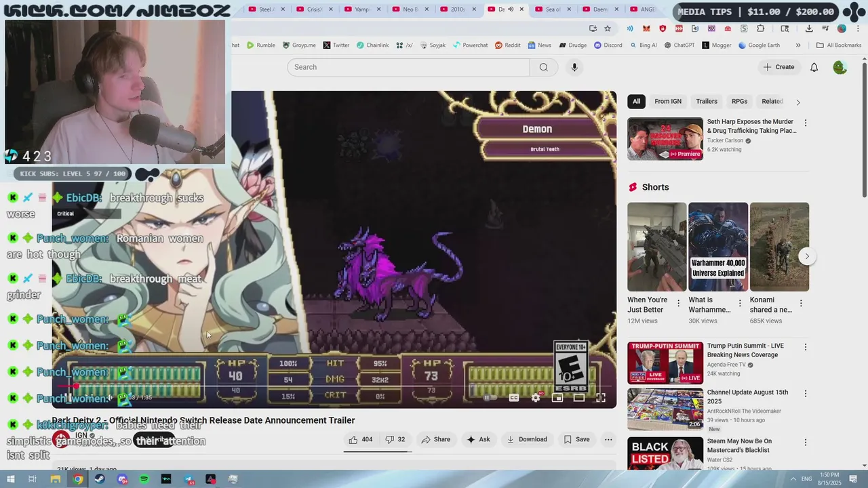Screen dimensions: 868x488
Task: Click the Share button
Action: tap(435, 439)
